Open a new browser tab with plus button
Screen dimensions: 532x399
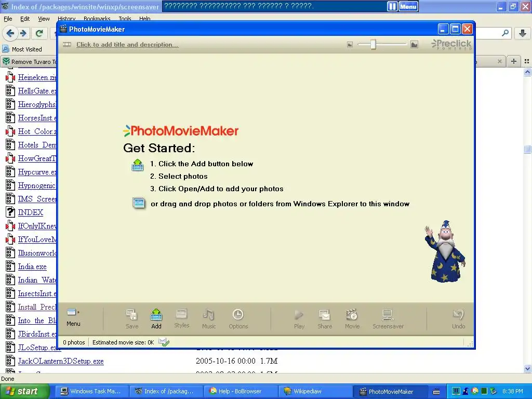pos(514,61)
